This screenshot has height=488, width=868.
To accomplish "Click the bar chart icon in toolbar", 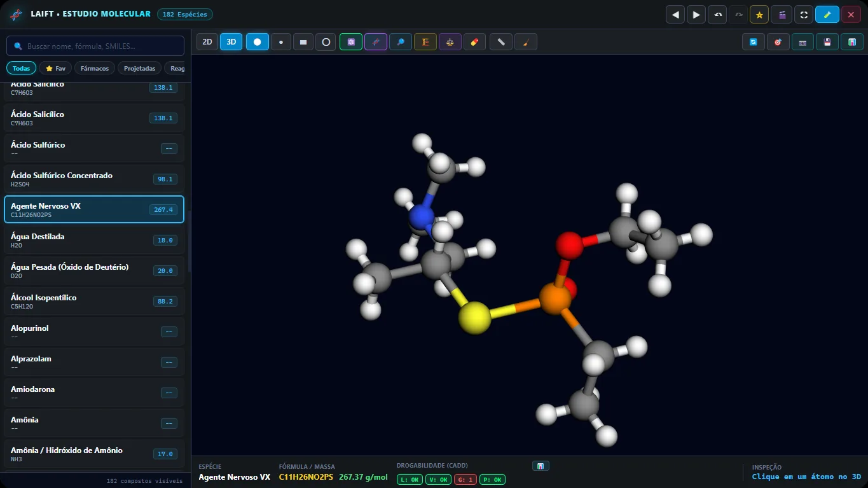I will pyautogui.click(x=851, y=42).
